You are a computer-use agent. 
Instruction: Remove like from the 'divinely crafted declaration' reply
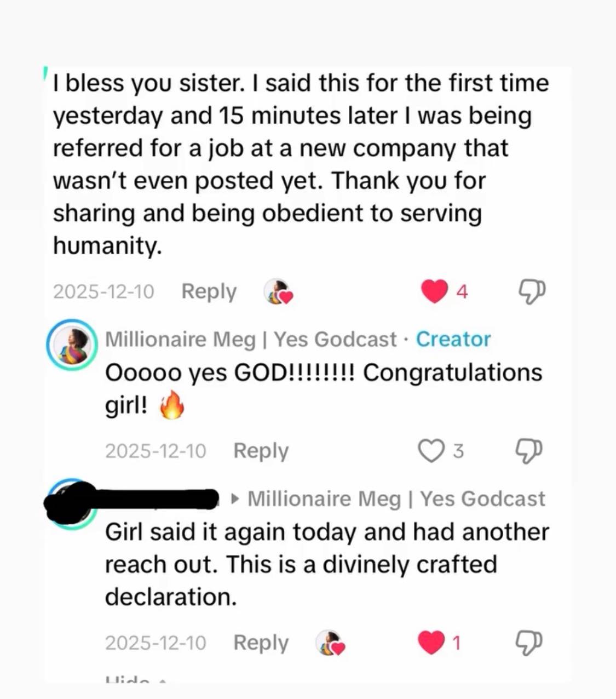431,643
